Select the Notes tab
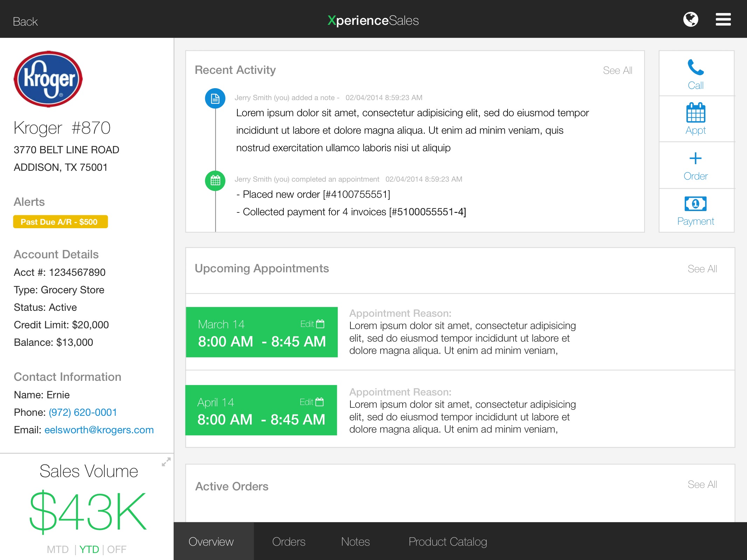Screen dimensions: 747x560 point(355,541)
